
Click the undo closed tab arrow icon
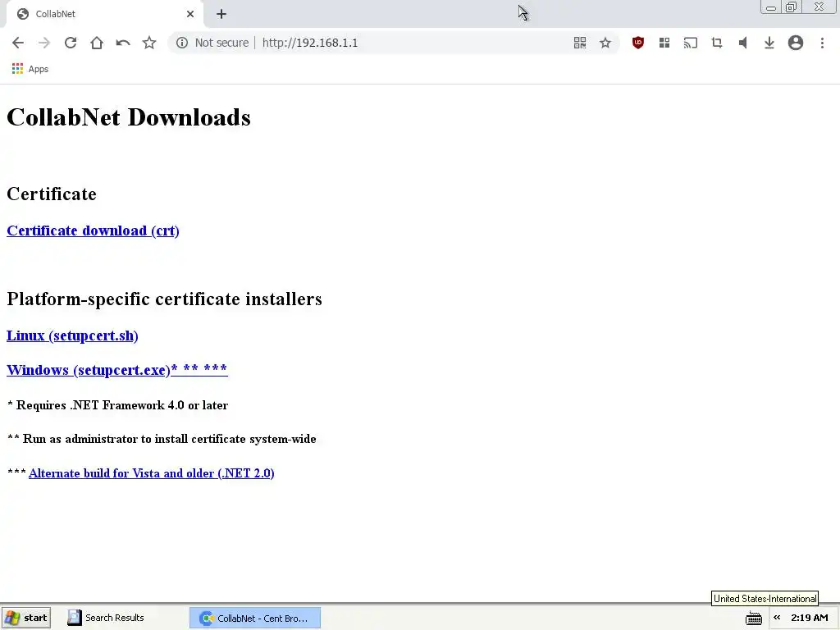click(123, 43)
